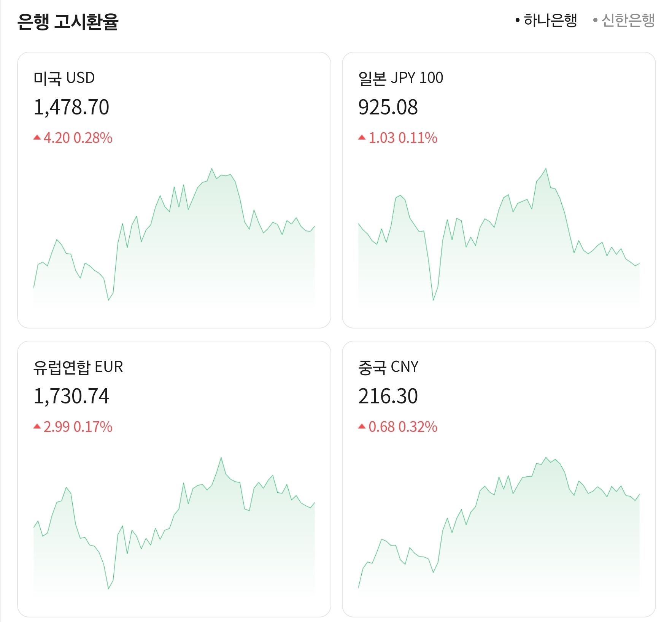The height and width of the screenshot is (622, 672).
Task: Click the red up arrow beside 1.03
Action: 362,138
